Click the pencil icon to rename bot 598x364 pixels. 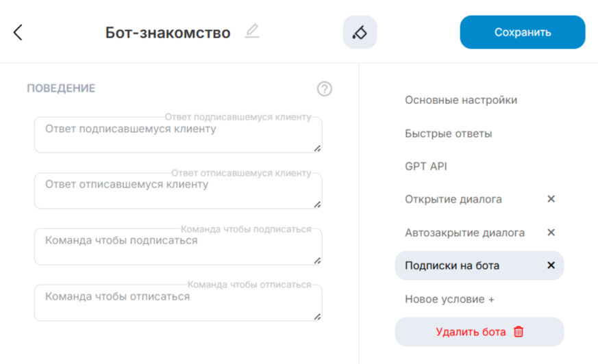pyautogui.click(x=252, y=31)
